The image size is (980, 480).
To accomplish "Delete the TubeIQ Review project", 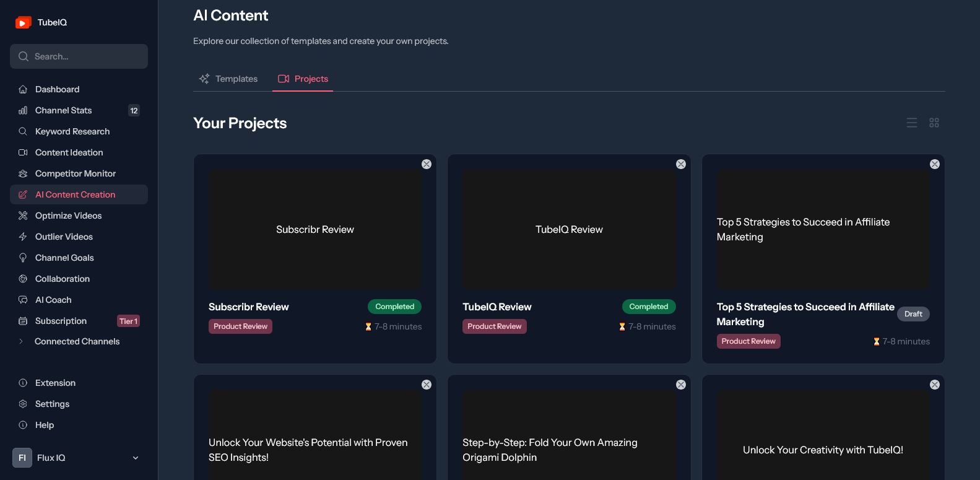I will [681, 164].
